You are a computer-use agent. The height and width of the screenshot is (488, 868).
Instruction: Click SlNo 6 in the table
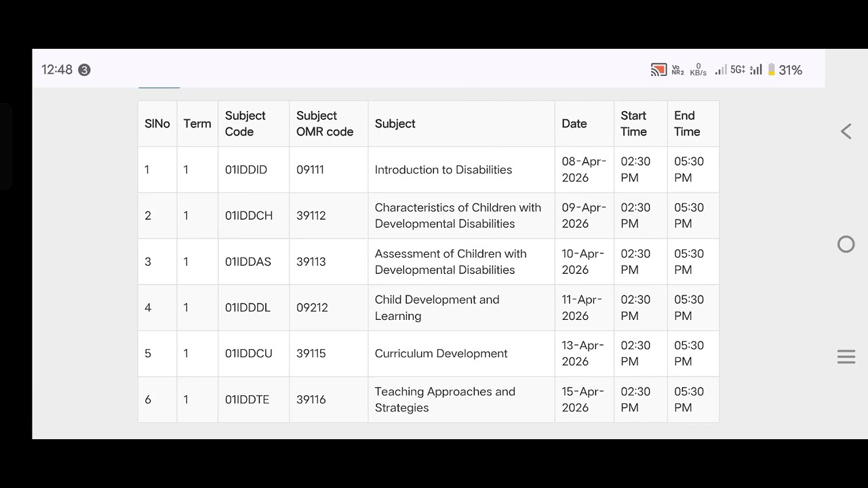[148, 400]
